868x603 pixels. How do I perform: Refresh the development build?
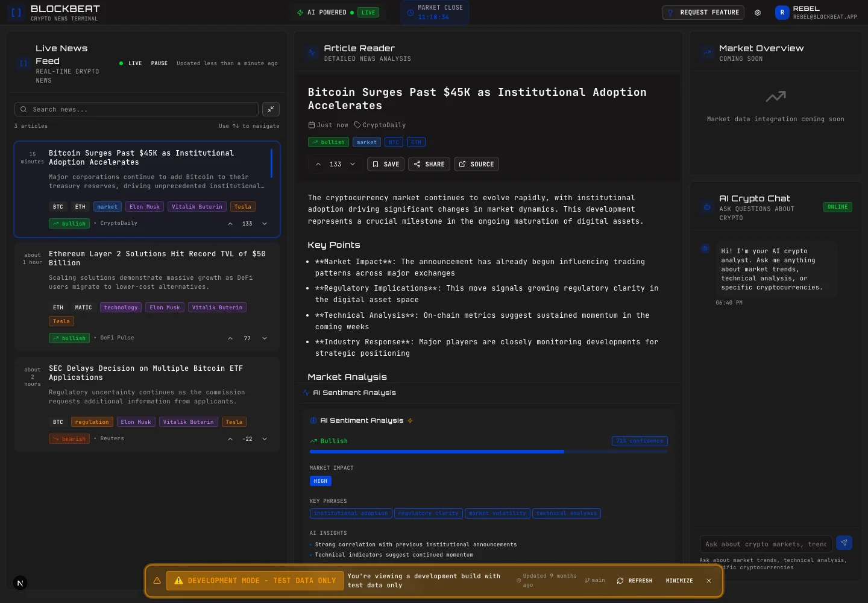click(634, 581)
